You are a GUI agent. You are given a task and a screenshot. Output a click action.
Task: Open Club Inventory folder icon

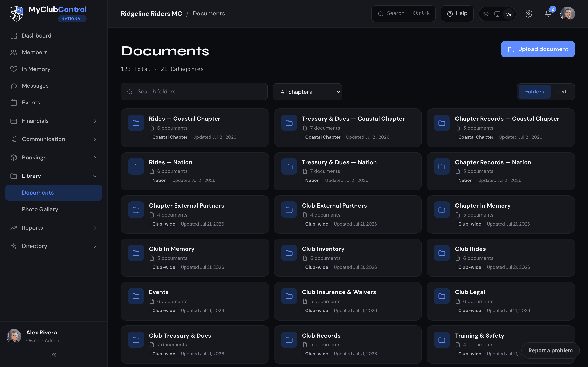click(289, 253)
